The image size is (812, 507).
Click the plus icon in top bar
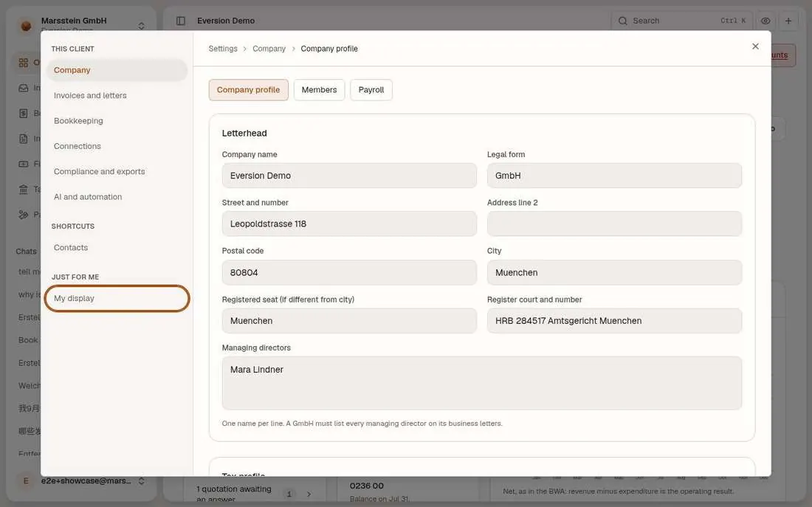pos(788,21)
